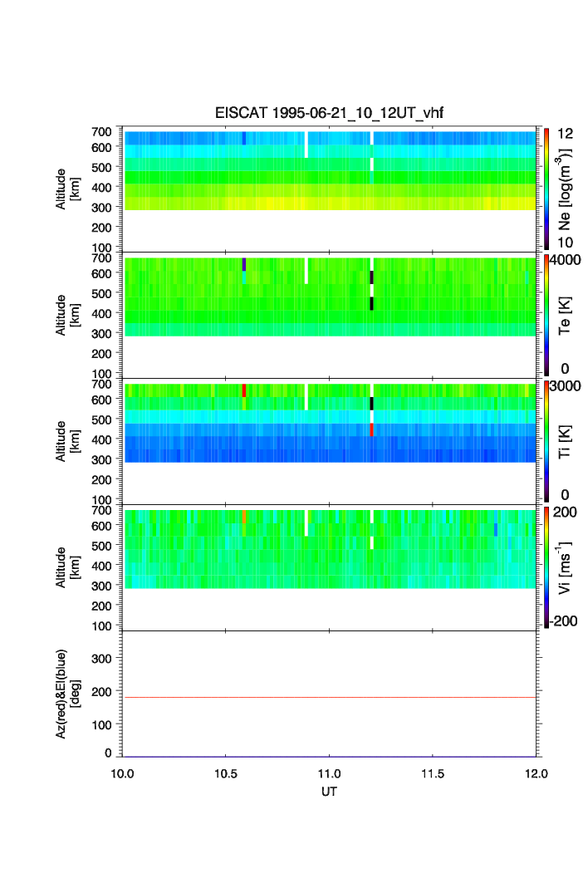Image resolution: width=588 pixels, height=883 pixels.
Task: Click the blue patch in Vi panel near 11.8 UT
Action: pos(496,529)
